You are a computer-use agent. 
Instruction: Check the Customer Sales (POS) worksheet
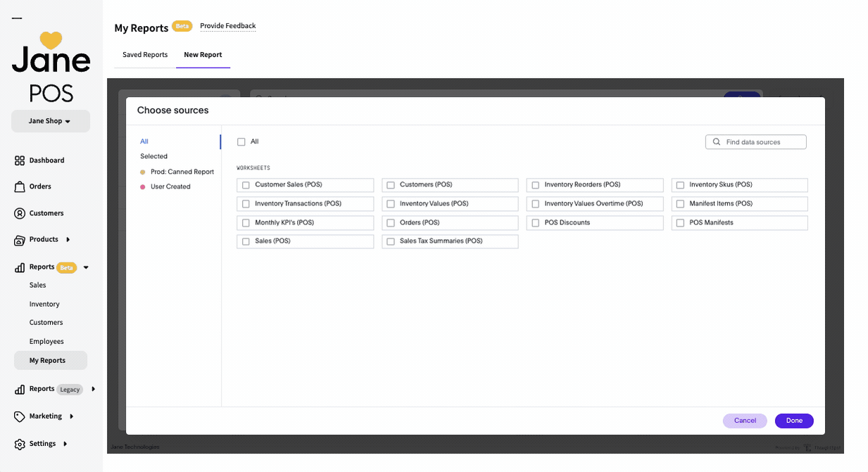tap(246, 185)
